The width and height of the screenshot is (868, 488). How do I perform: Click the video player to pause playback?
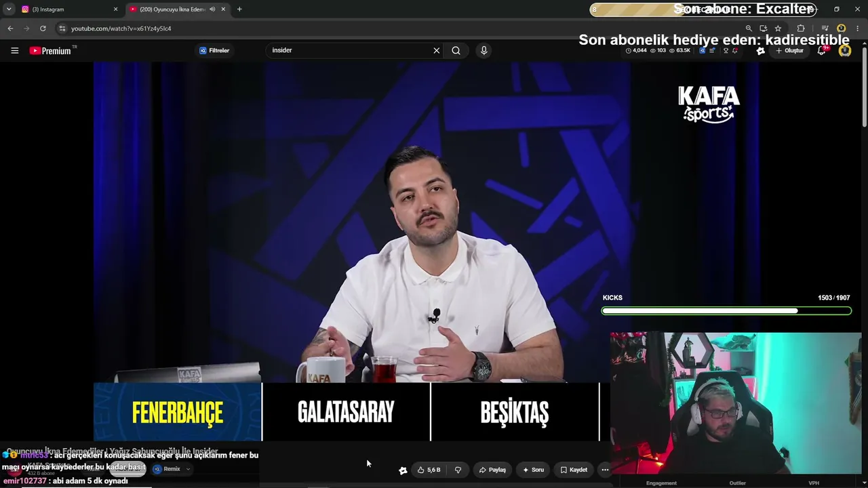coord(352,251)
